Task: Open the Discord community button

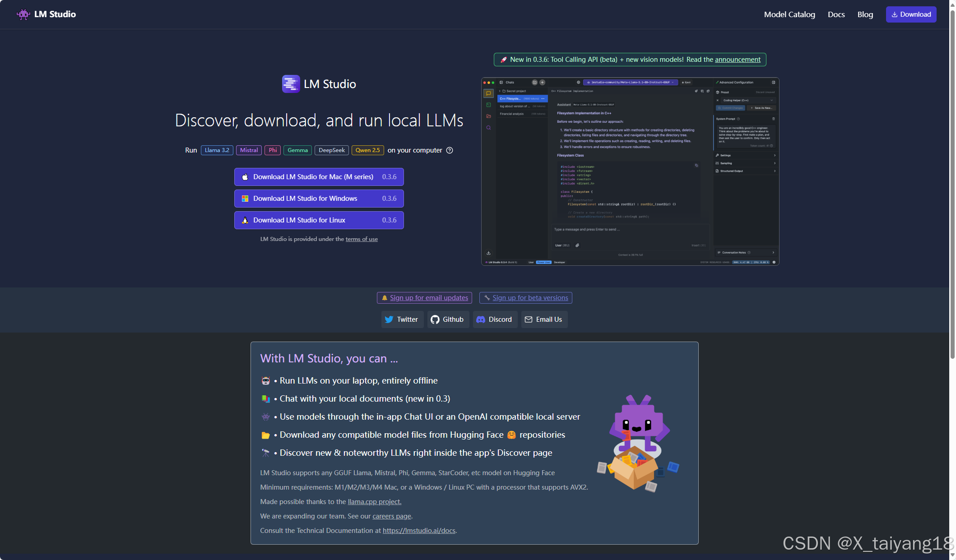Action: pyautogui.click(x=495, y=319)
